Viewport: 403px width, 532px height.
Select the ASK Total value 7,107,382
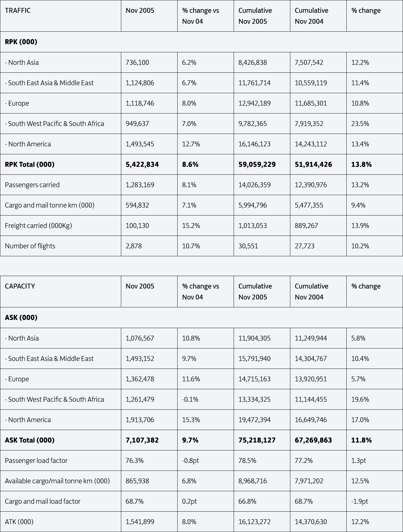pyautogui.click(x=149, y=440)
